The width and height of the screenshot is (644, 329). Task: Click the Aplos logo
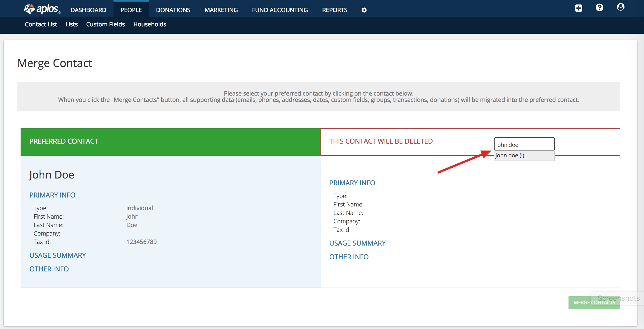(42, 9)
